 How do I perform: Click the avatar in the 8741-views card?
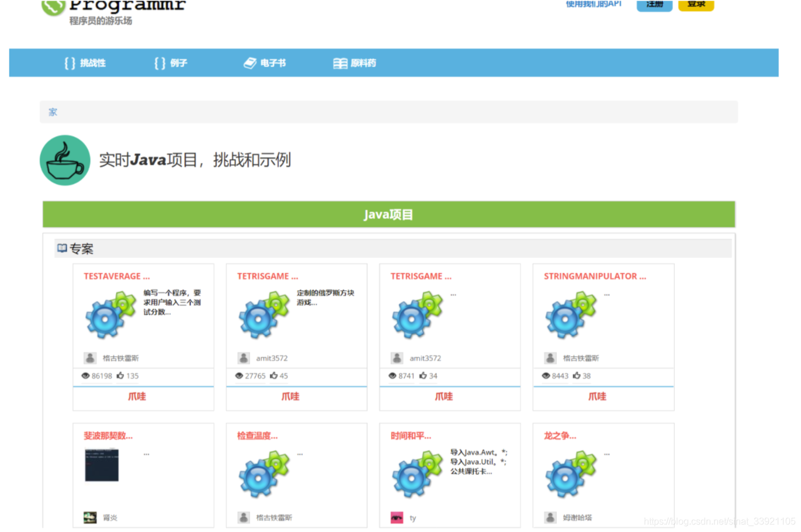[397, 358]
